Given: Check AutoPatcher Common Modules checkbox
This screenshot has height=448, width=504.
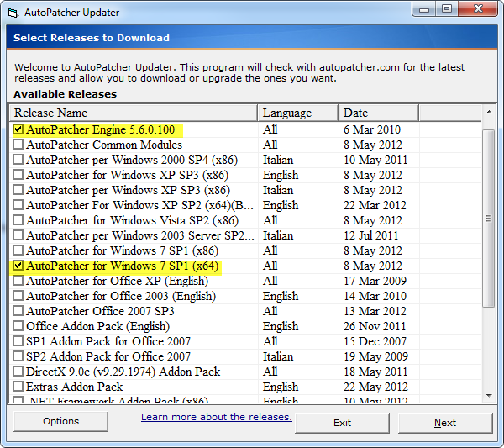Looking at the screenshot, I should click(18, 145).
